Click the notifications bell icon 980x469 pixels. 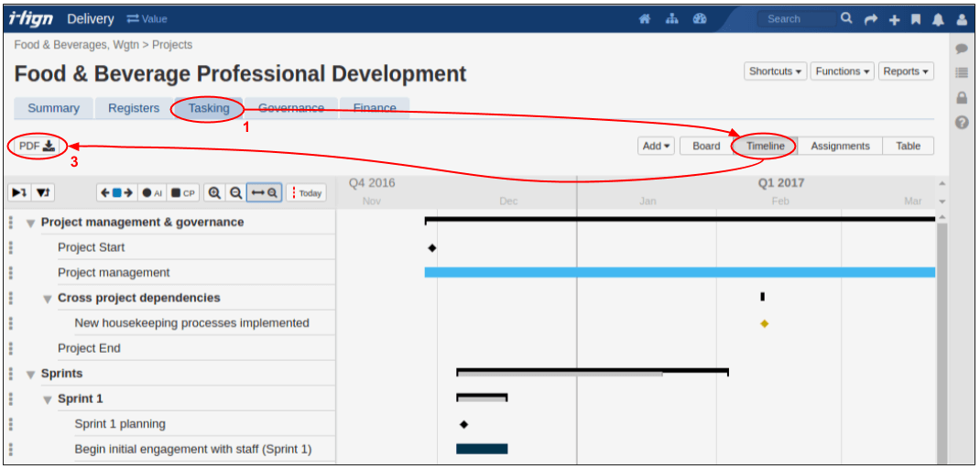pyautogui.click(x=938, y=19)
